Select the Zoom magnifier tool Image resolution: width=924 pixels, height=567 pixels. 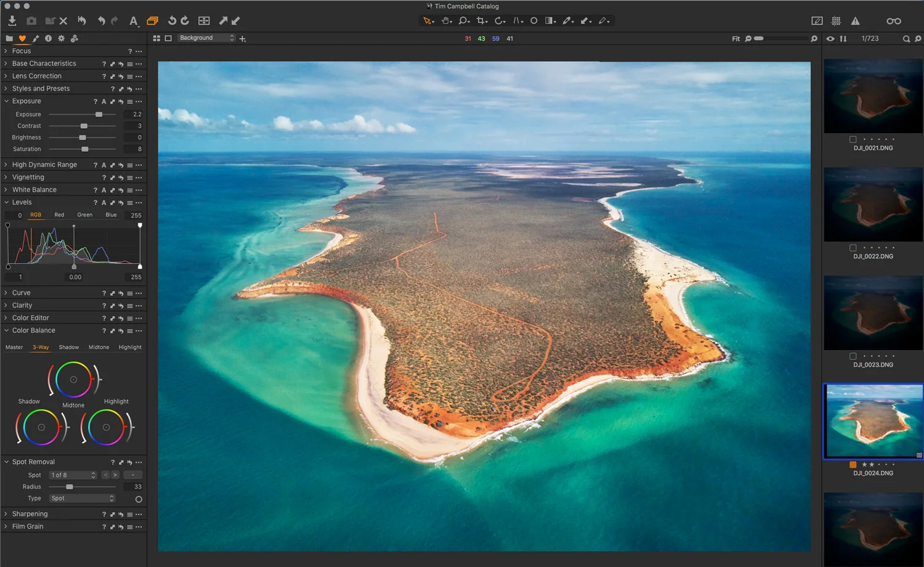(464, 21)
